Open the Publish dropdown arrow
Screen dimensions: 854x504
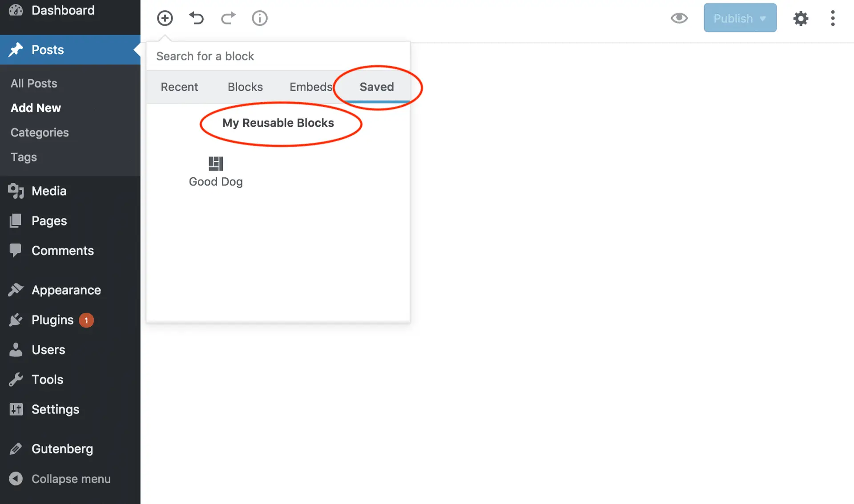[x=764, y=17]
